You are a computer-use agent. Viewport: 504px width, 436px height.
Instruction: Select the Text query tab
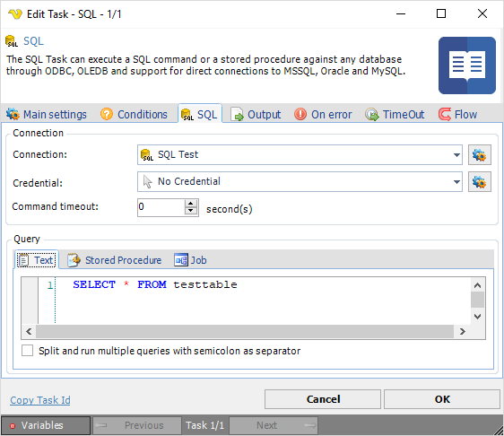point(37,260)
